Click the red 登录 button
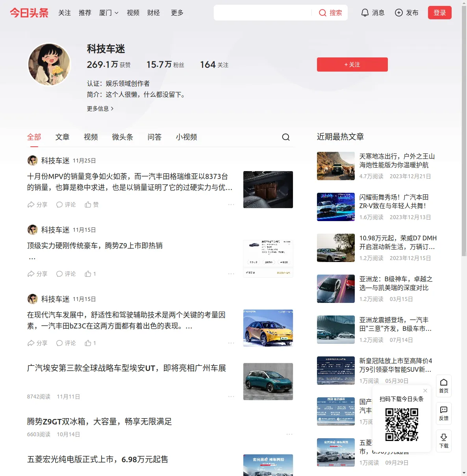Screen dimensions: 467x476 click(440, 13)
